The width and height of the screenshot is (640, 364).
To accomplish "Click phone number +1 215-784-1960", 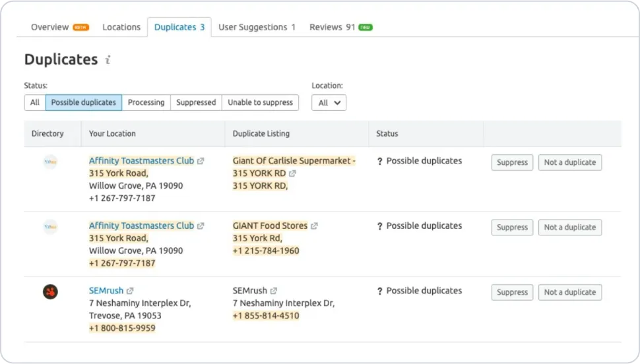I will (x=266, y=251).
